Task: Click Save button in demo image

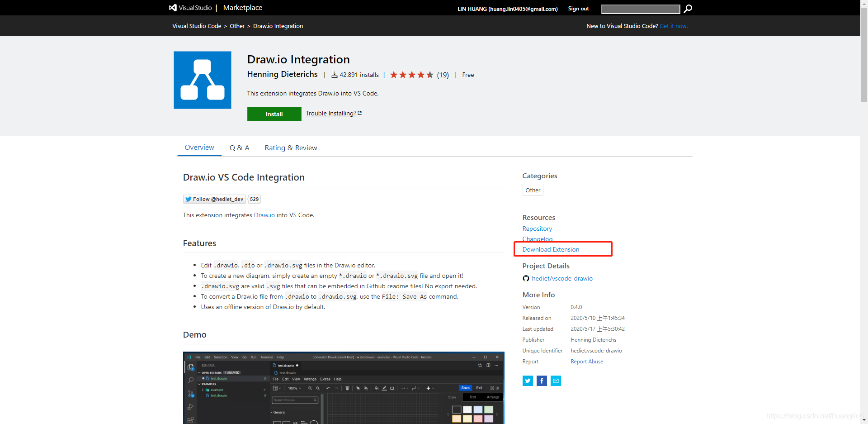Action: [x=465, y=388]
